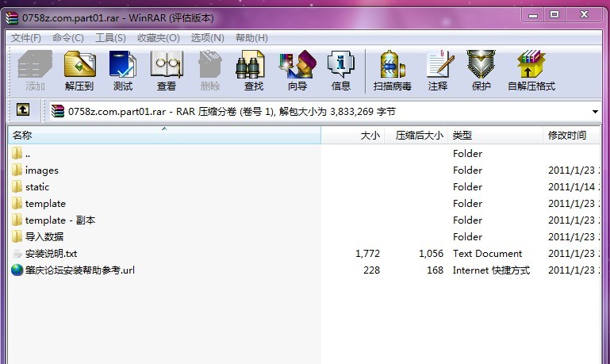Click the packed size value 1,056
The width and height of the screenshot is (610, 364).
tap(431, 254)
